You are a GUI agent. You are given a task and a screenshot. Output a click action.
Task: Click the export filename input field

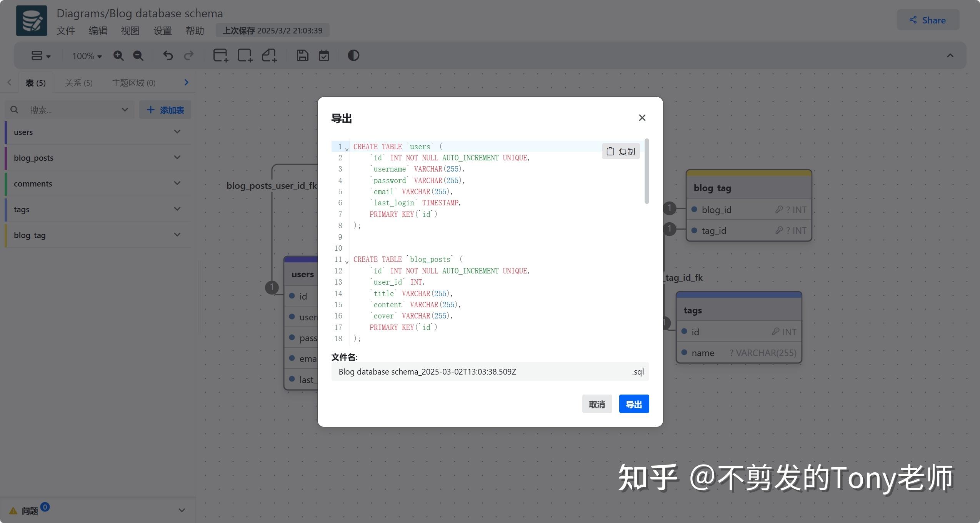coord(462,371)
